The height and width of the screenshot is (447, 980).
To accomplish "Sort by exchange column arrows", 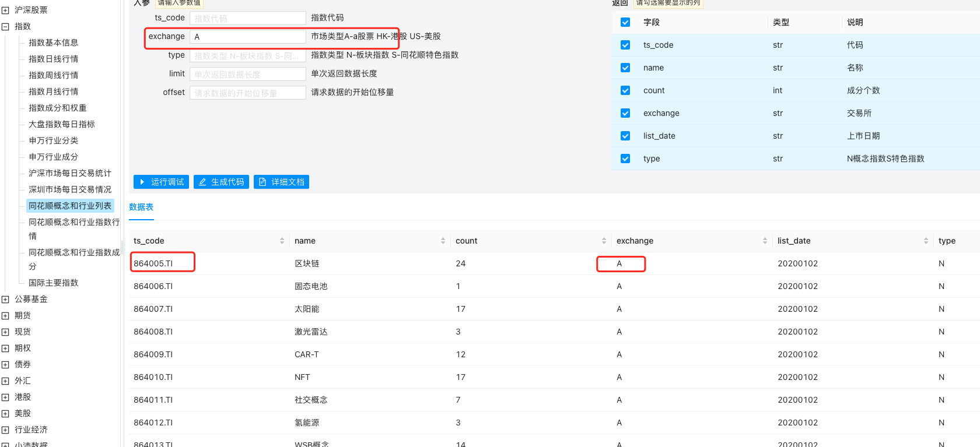I will click(765, 241).
